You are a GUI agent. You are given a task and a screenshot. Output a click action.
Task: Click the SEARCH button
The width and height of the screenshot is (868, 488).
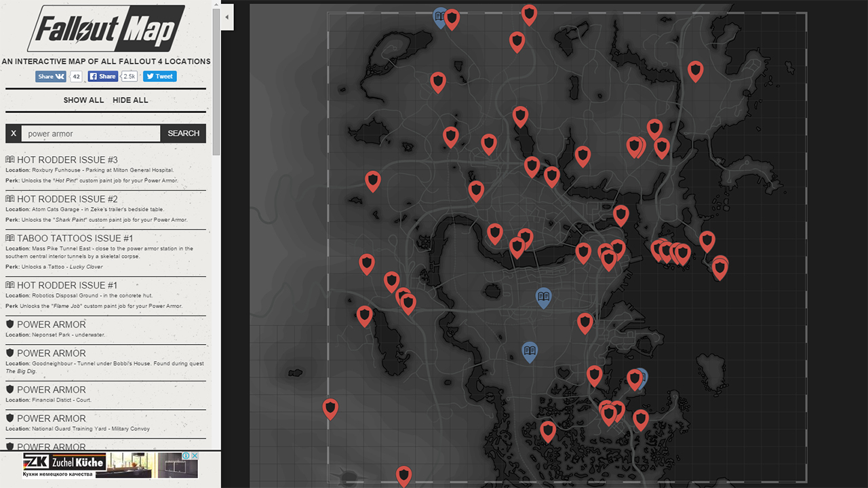183,134
